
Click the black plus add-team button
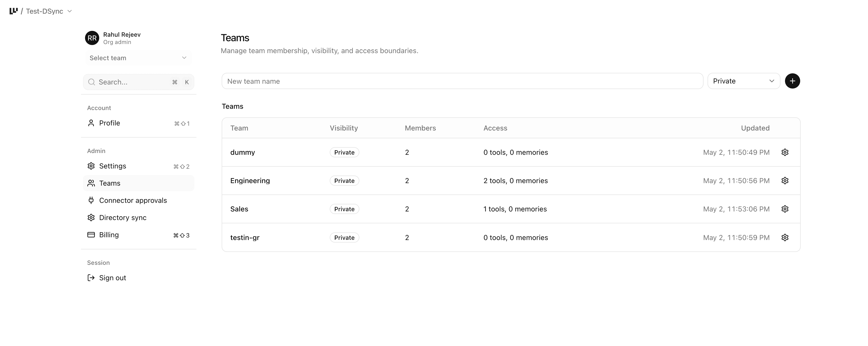point(792,81)
